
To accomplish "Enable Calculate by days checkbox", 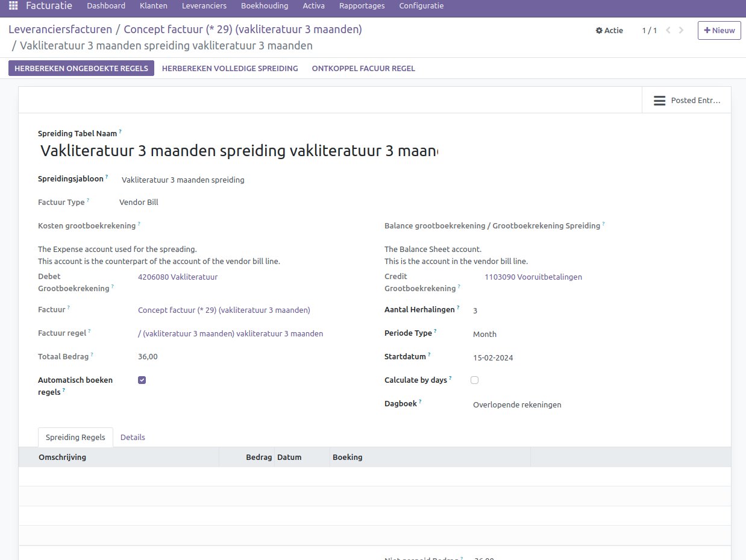I will pos(475,380).
